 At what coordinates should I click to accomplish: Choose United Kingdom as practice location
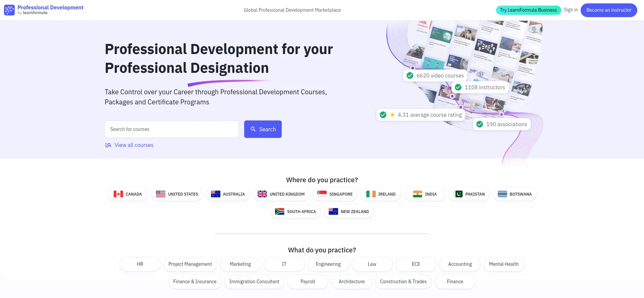click(x=281, y=194)
